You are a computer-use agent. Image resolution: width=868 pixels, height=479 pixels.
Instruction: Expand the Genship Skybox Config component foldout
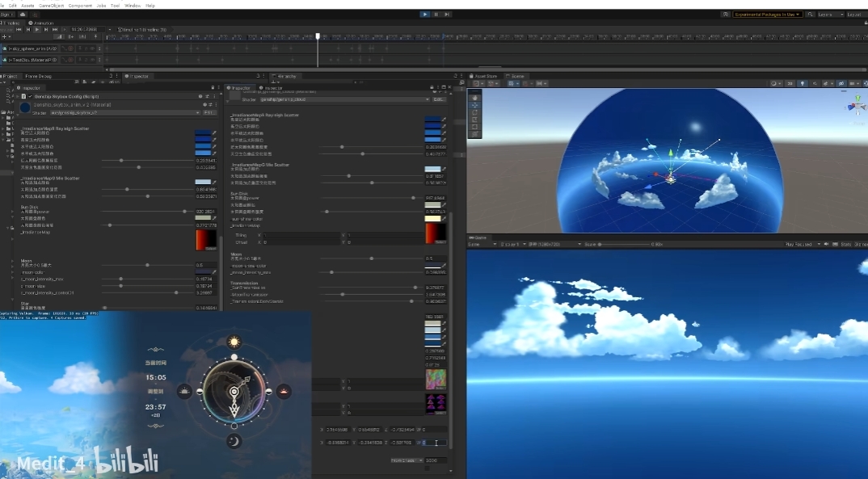pyautogui.click(x=17, y=96)
